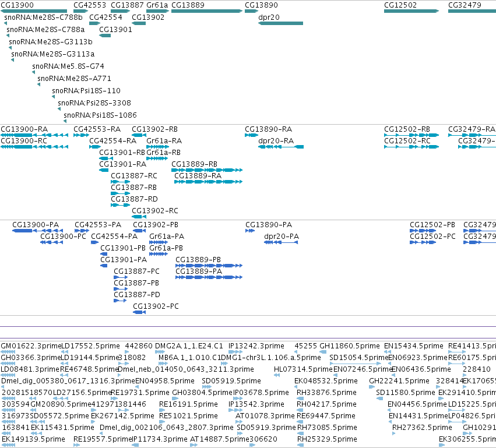The width and height of the screenshot is (496, 448).
Task: Select the Gr61a-RB transcript label
Action: 163,153
